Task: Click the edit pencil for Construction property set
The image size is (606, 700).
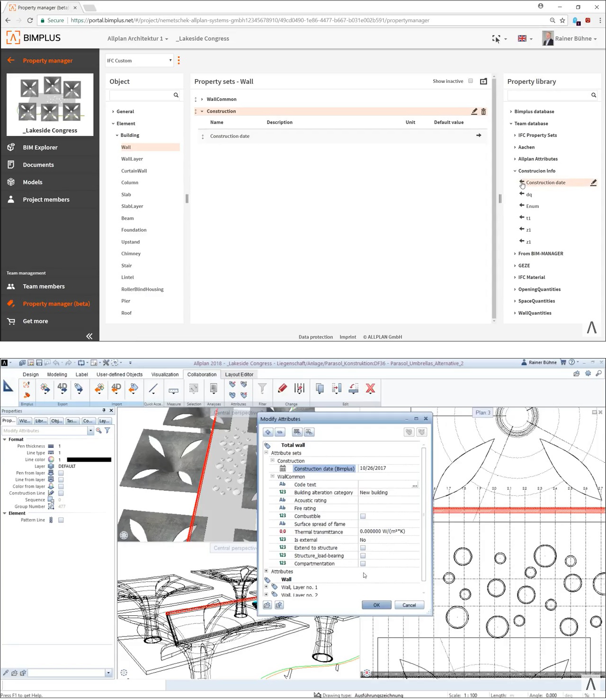Action: tap(474, 111)
